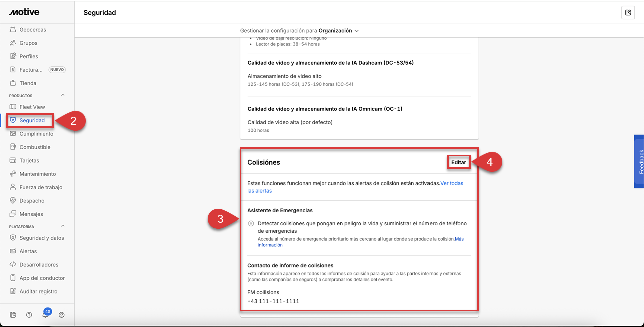Click Contacto de informe de colisiones heading
Screen dimensions: 644x327
point(290,265)
